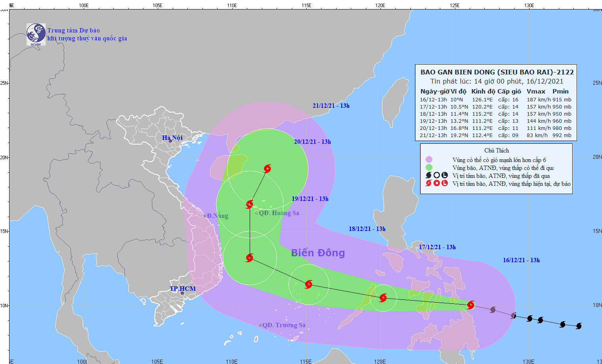Click the map label '17/12/21 - 13h'

point(437,247)
